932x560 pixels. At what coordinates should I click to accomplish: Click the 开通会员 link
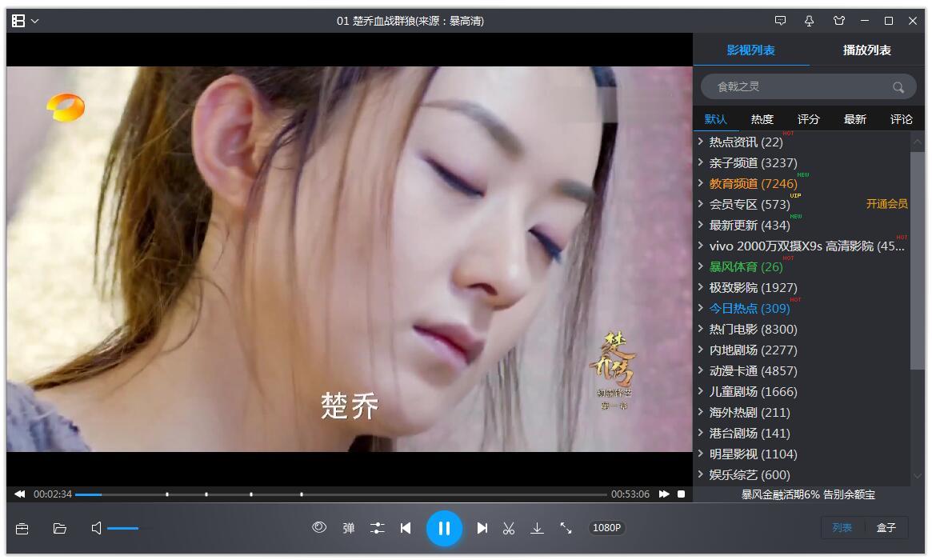(887, 204)
